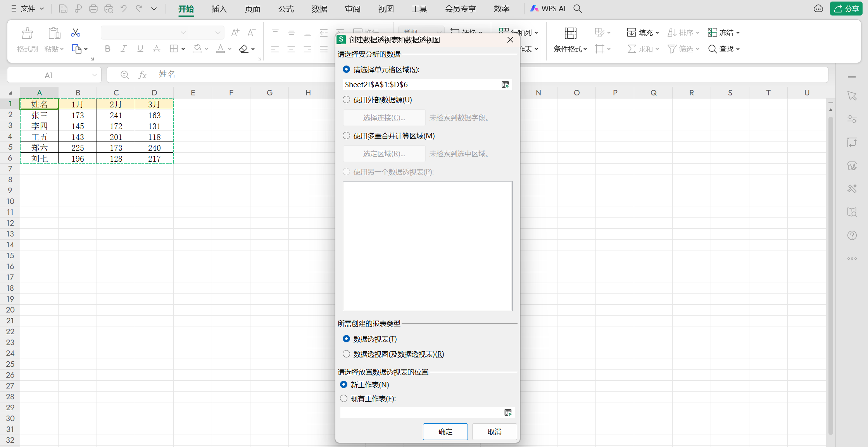Select the 使用外部数据源 radio button

[x=346, y=100]
